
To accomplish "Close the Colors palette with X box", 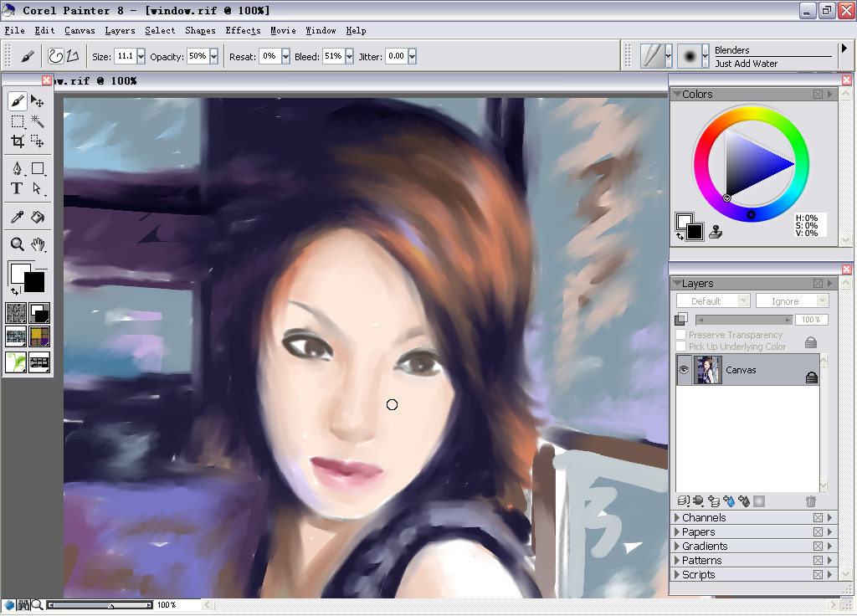I will (x=818, y=94).
